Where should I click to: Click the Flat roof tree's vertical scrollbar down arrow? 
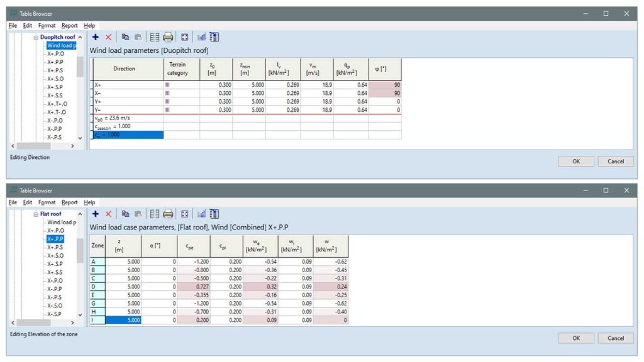pos(80,314)
